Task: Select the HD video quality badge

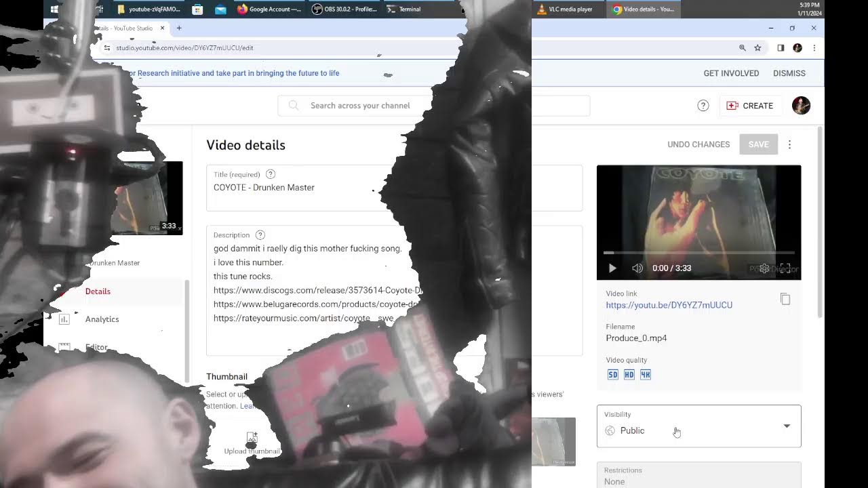Action: 629,375
